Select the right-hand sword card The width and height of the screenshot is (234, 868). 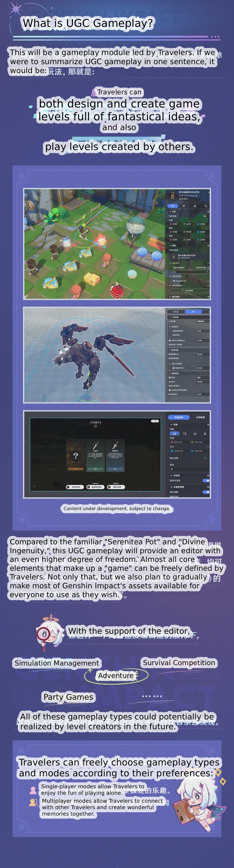click(115, 455)
